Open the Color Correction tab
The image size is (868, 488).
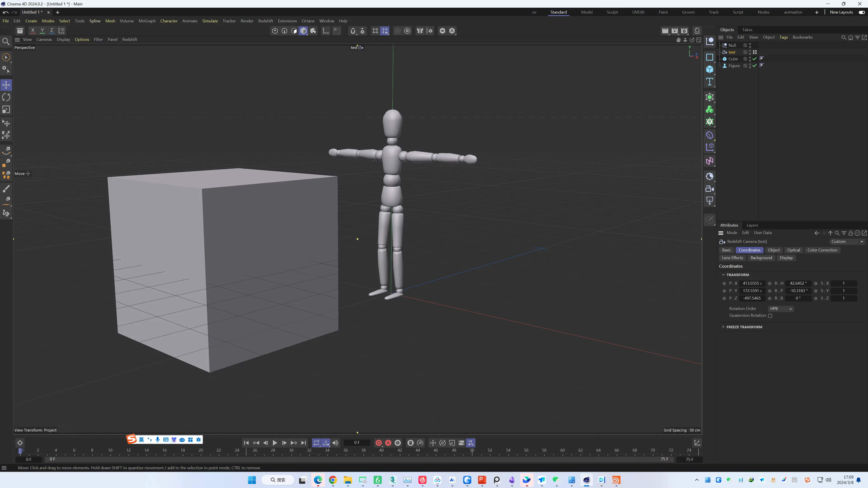(x=822, y=250)
